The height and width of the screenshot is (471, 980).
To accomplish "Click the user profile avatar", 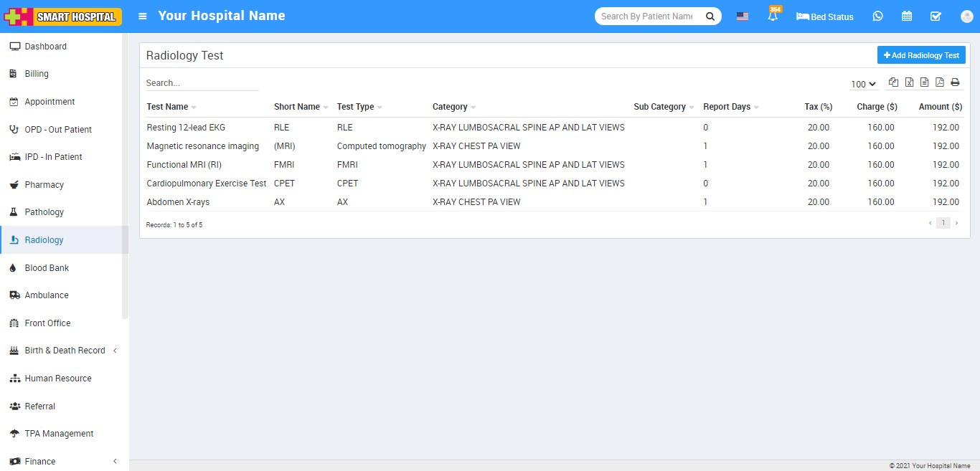I will pos(966,16).
